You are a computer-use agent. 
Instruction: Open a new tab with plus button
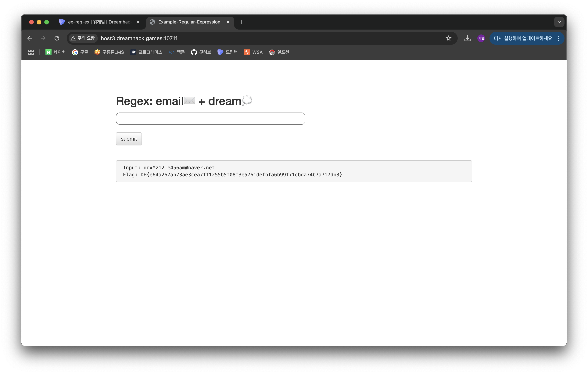(242, 22)
